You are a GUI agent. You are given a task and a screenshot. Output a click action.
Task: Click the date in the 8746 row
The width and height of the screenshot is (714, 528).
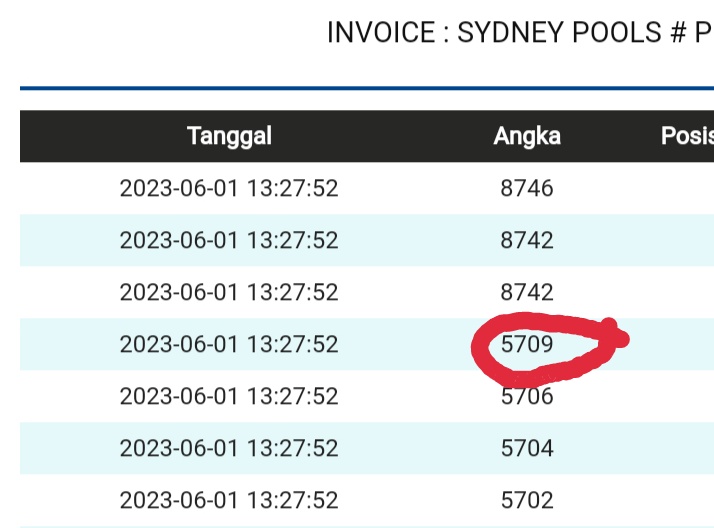(229, 188)
